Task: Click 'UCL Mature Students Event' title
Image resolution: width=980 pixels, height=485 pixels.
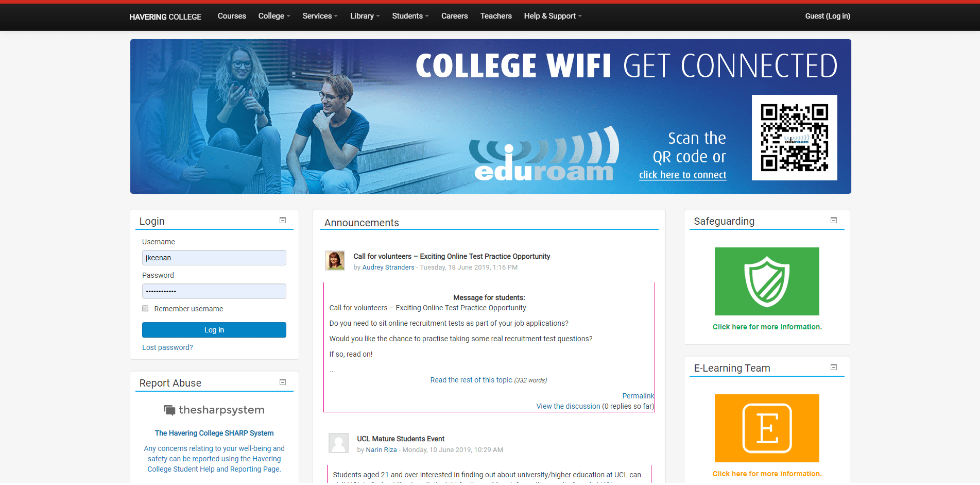Action: coord(401,439)
